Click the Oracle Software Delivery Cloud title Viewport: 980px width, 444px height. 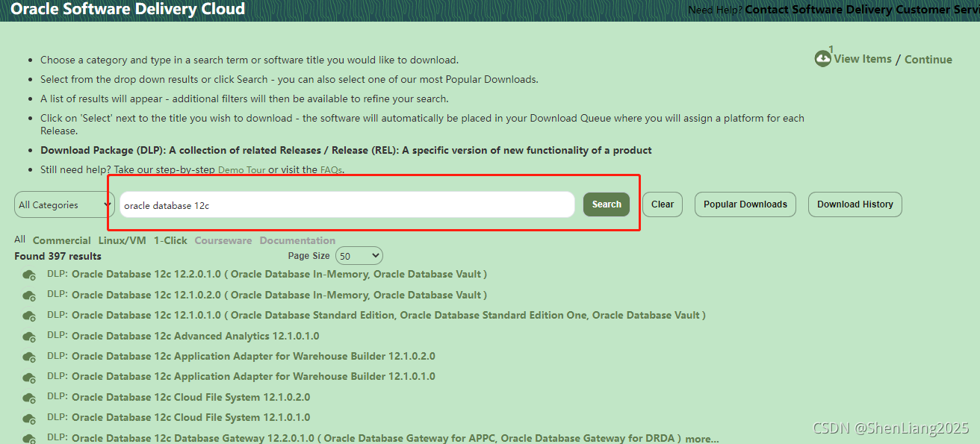pos(128,9)
